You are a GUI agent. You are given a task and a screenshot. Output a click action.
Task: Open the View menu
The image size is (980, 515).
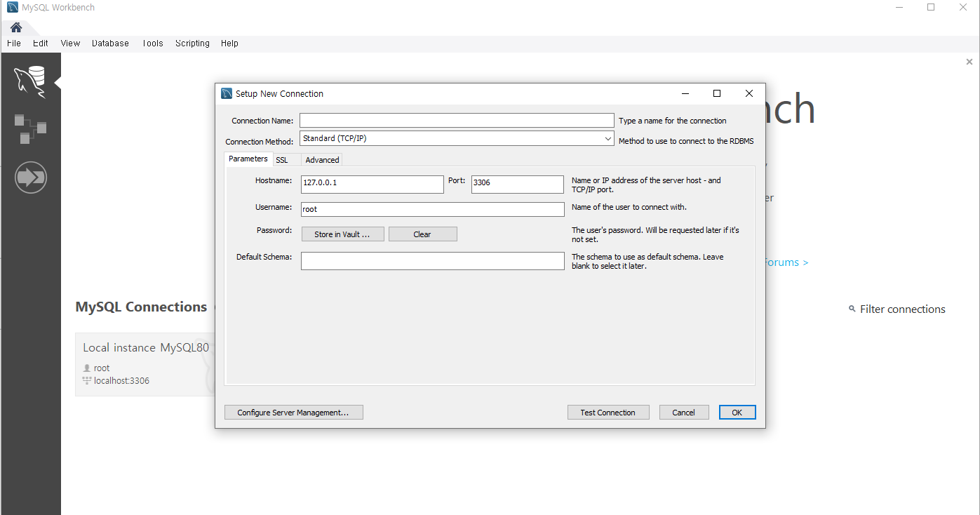[70, 43]
